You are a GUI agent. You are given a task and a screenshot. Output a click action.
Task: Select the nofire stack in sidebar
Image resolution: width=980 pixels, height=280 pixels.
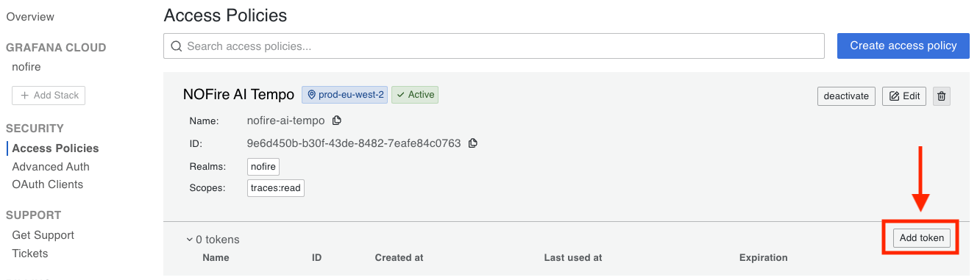click(26, 67)
